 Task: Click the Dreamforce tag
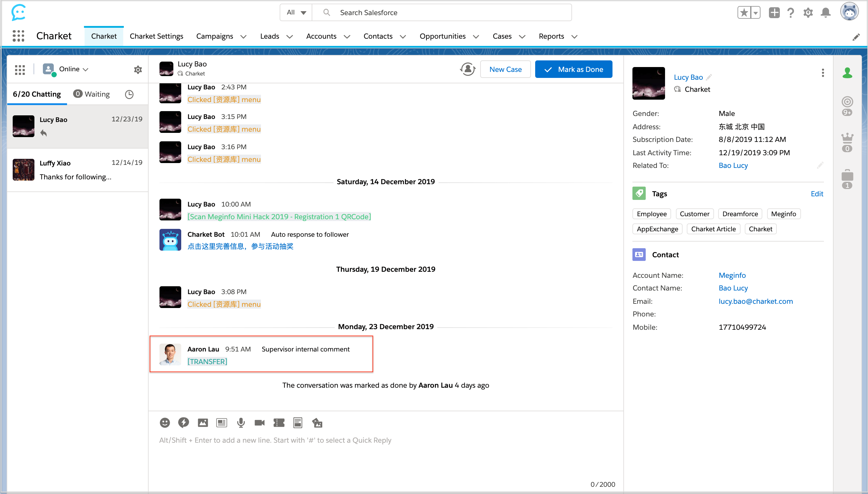(740, 214)
